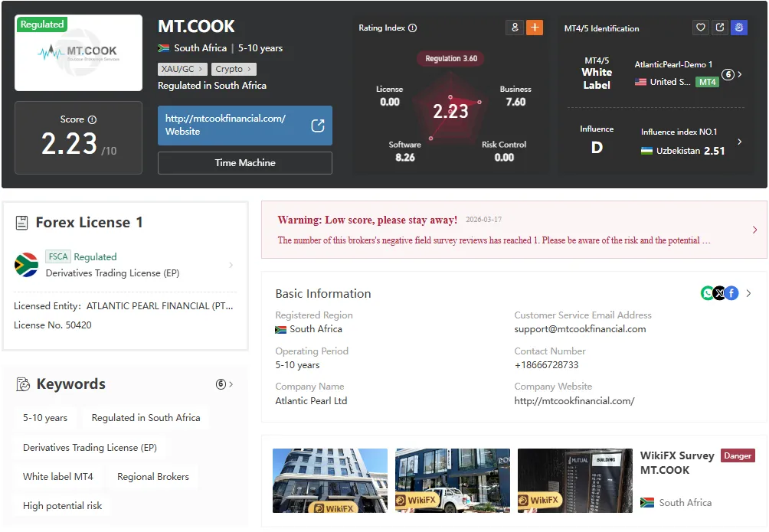The width and height of the screenshot is (769, 532).
Task: Click the green Regulated label on logo
Action: click(x=42, y=24)
